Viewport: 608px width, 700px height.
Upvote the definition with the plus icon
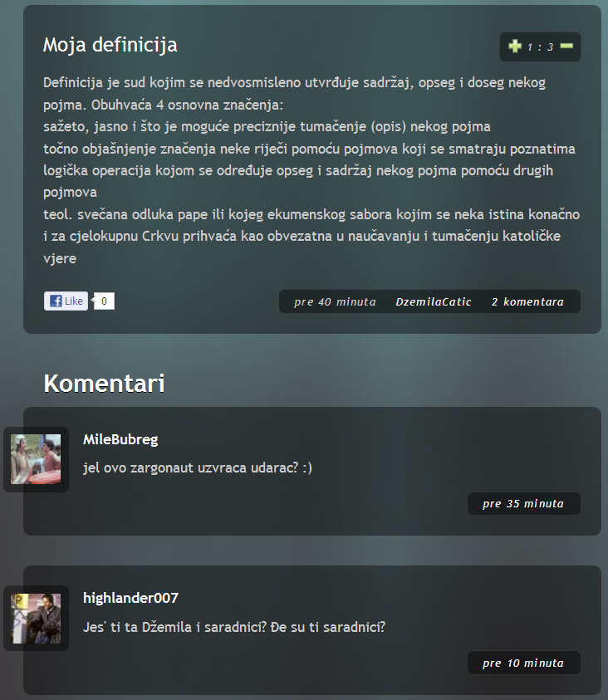click(515, 46)
